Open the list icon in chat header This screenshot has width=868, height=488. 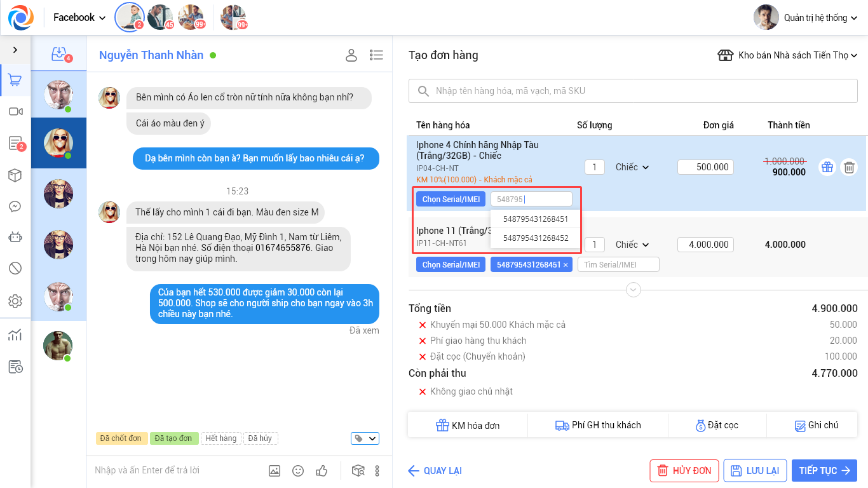tap(376, 55)
